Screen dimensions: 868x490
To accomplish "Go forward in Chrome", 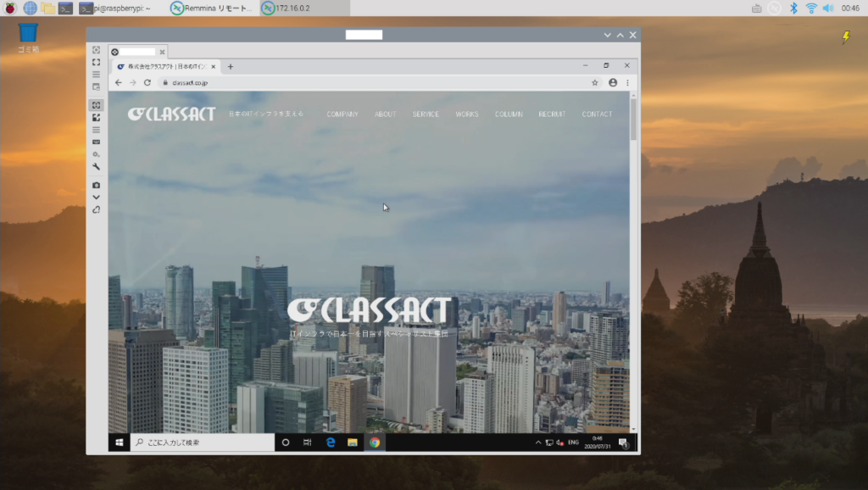I will [133, 82].
